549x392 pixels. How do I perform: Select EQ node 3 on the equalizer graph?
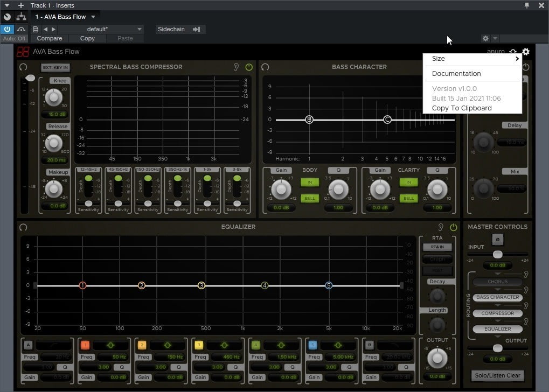coord(201,285)
